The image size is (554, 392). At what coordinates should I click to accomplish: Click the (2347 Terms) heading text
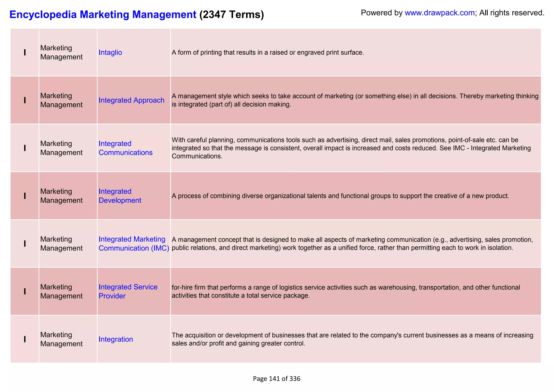(x=232, y=14)
